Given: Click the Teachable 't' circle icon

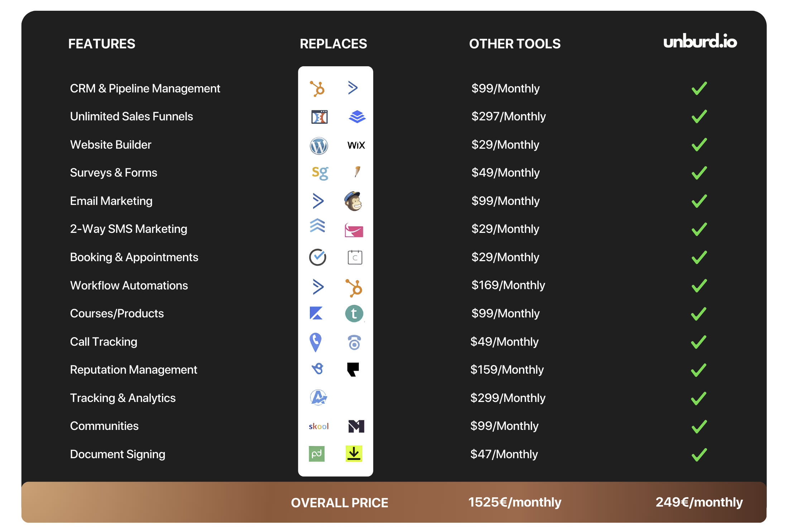Looking at the screenshot, I should coord(354,314).
